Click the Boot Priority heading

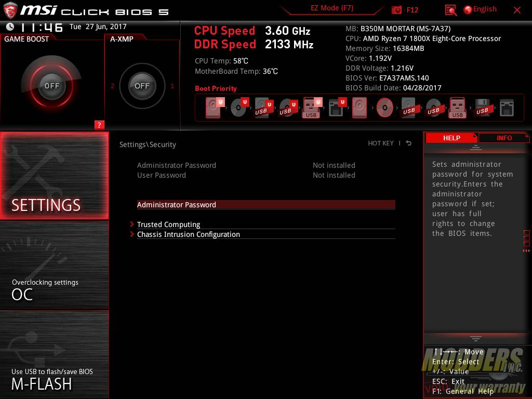216,88
